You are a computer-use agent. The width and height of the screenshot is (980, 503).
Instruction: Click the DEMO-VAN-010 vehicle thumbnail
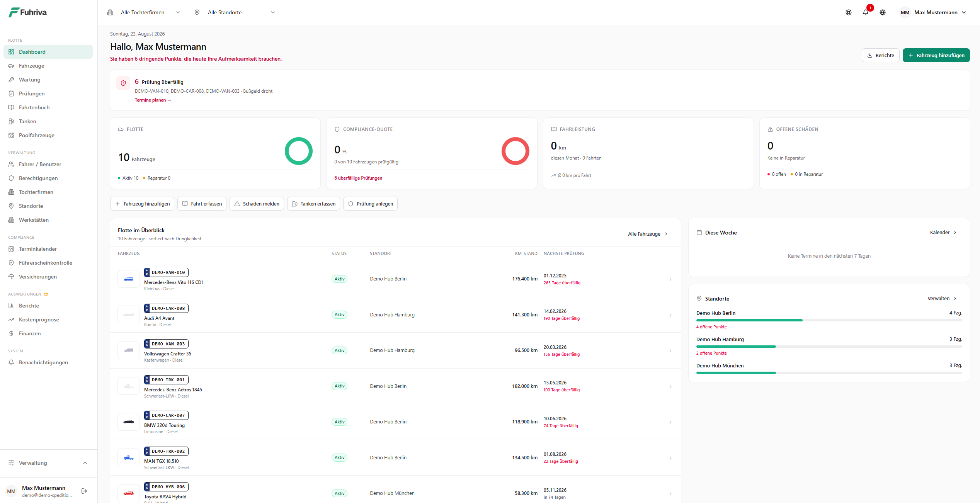[x=129, y=279]
